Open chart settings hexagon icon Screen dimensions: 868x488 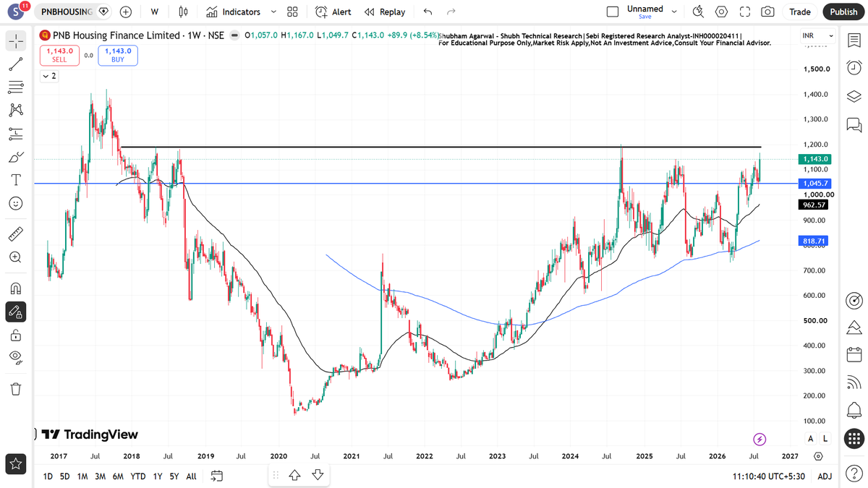[721, 12]
